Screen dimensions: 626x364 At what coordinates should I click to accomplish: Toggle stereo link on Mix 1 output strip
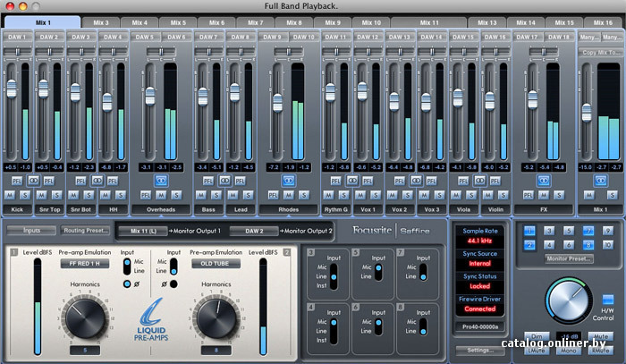point(601,181)
